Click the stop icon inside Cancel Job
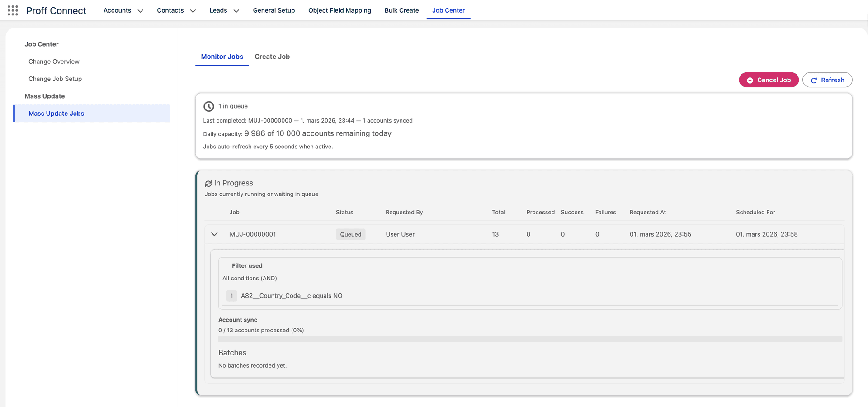 750,80
